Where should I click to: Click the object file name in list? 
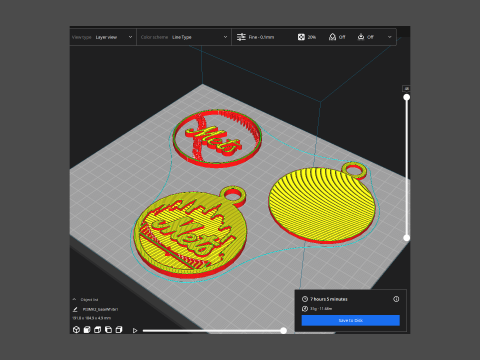[x=100, y=309]
